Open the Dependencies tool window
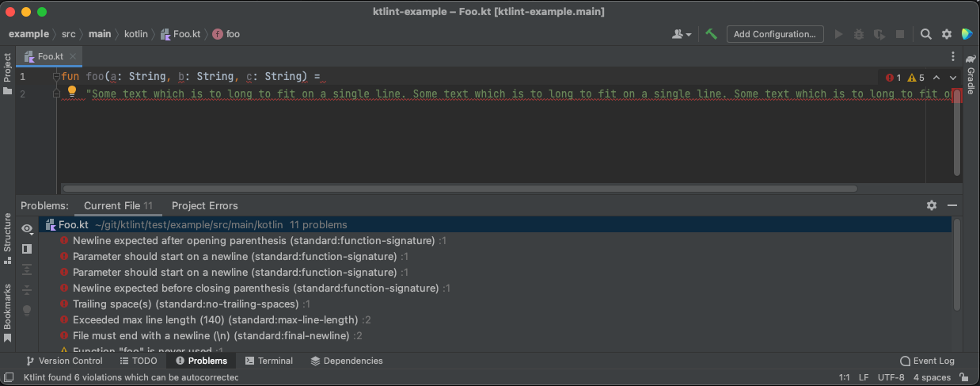Screen dimensions: 980x386 (347, 361)
